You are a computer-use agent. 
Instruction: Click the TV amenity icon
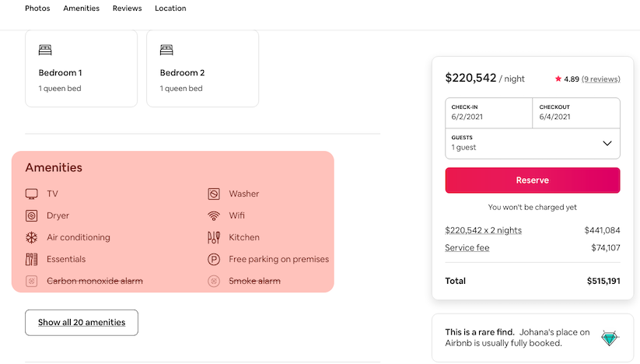31,194
